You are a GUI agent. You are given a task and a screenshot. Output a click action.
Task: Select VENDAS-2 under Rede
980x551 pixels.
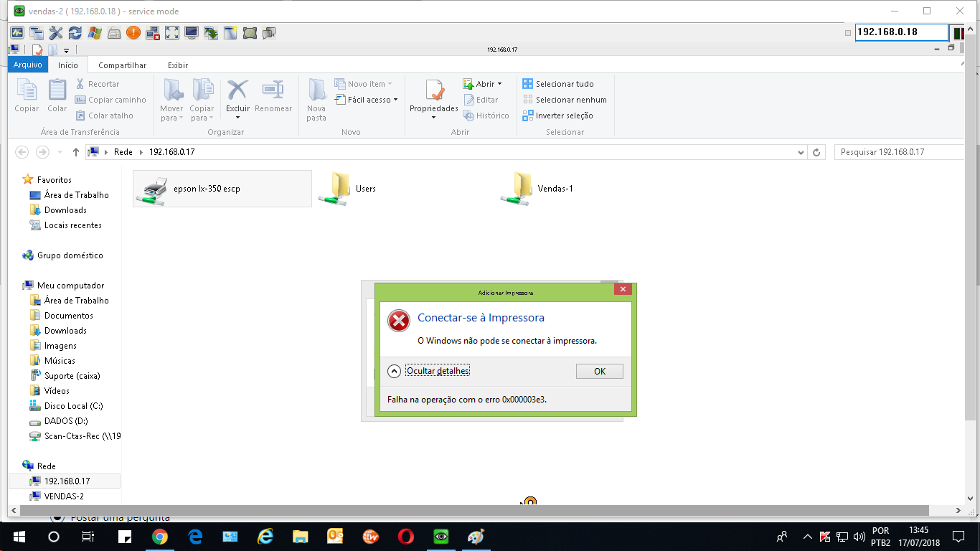tap(57, 496)
